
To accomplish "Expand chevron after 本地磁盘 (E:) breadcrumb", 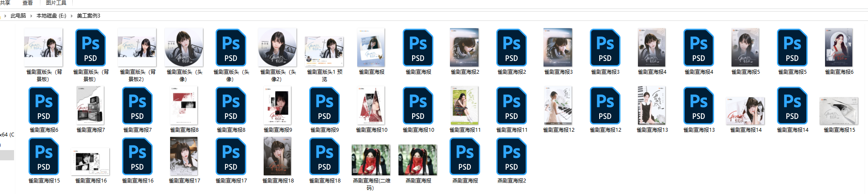I will click(x=71, y=16).
